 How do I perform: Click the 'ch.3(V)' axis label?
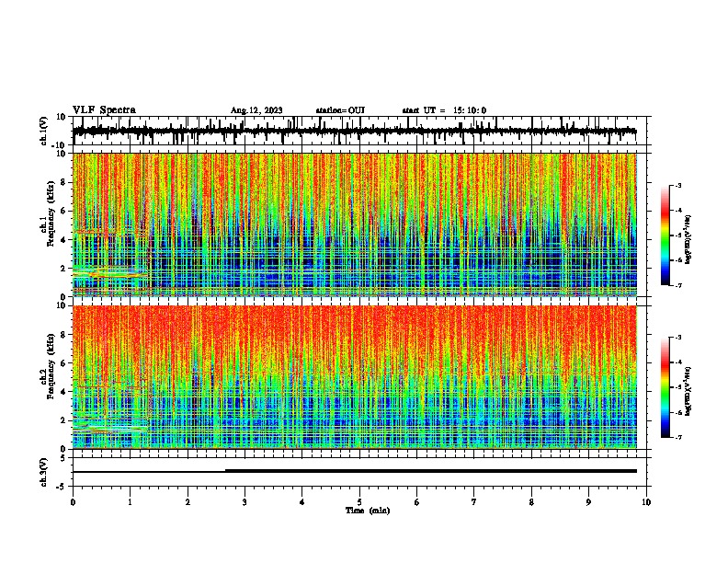click(x=44, y=472)
